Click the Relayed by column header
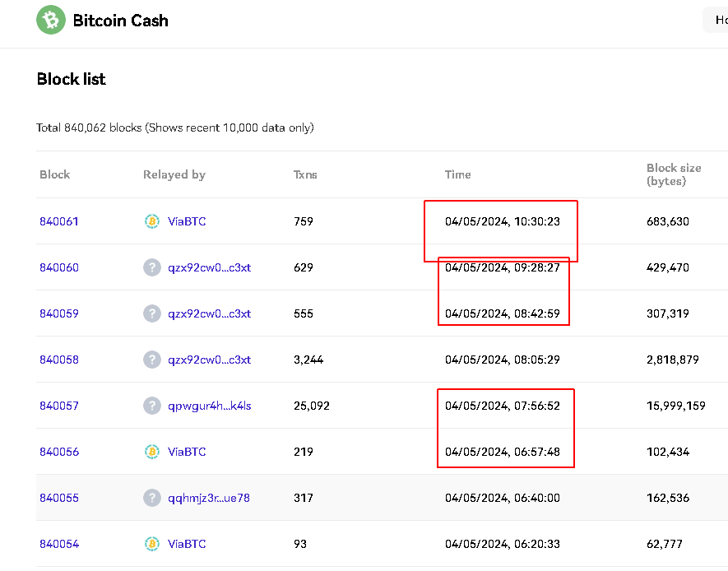The width and height of the screenshot is (728, 571). click(174, 175)
